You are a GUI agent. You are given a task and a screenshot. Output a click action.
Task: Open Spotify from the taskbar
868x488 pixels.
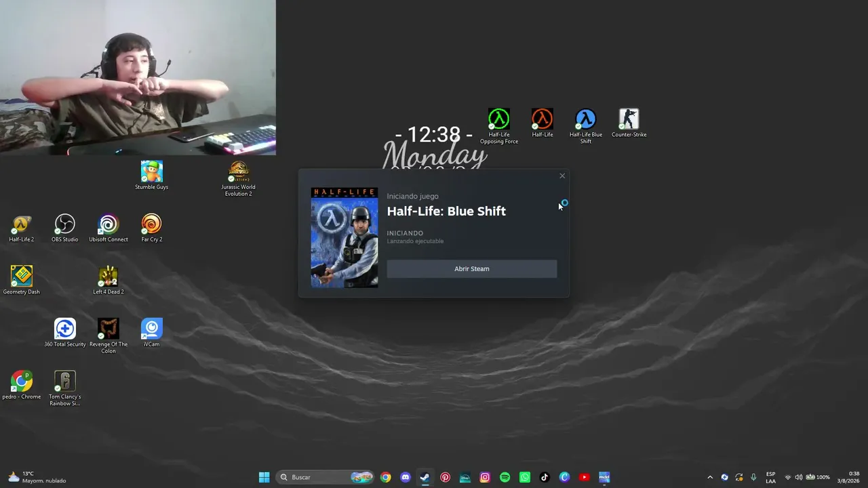click(x=505, y=477)
